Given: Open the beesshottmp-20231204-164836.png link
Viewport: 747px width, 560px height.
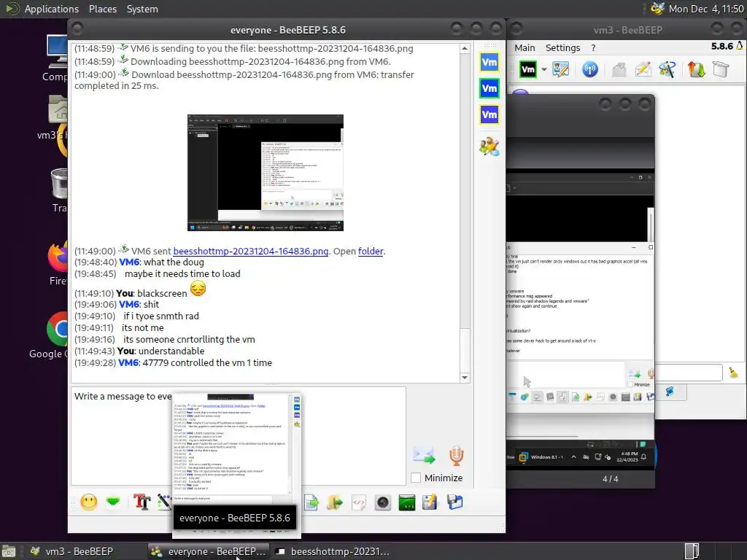Looking at the screenshot, I should [251, 251].
